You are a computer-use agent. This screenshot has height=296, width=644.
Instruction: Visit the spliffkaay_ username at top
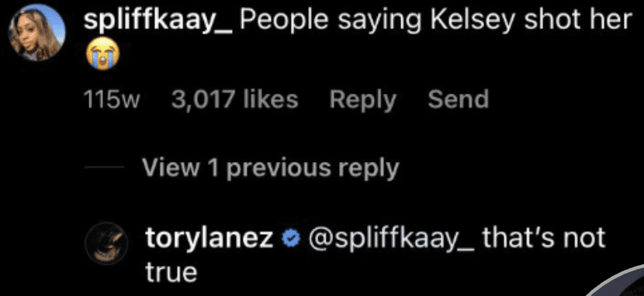[158, 20]
